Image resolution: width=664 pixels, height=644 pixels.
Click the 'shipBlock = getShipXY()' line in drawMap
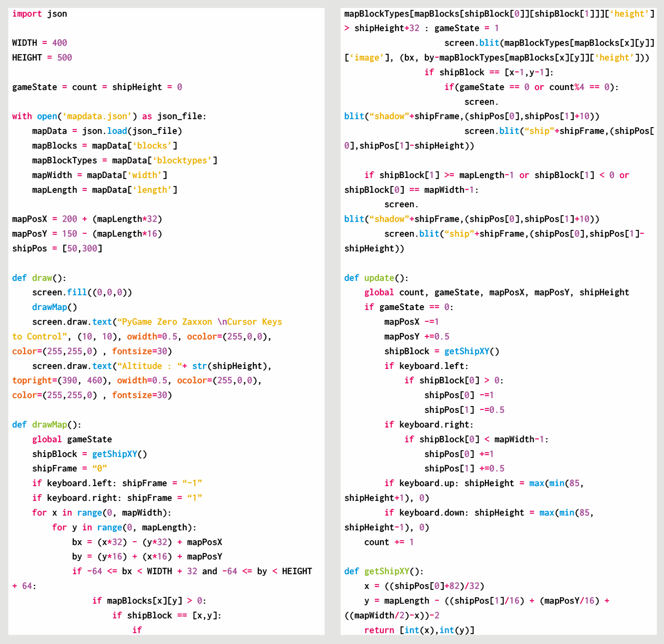(89, 454)
